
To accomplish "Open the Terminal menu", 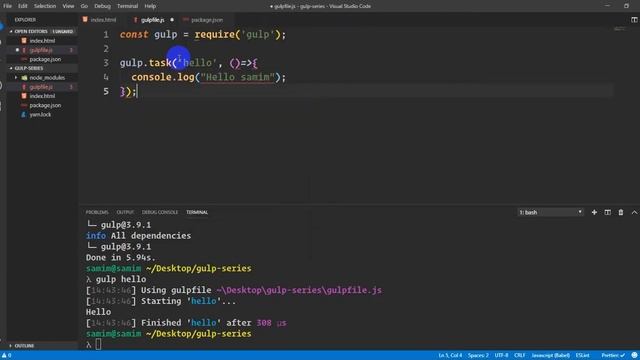I will [x=127, y=6].
